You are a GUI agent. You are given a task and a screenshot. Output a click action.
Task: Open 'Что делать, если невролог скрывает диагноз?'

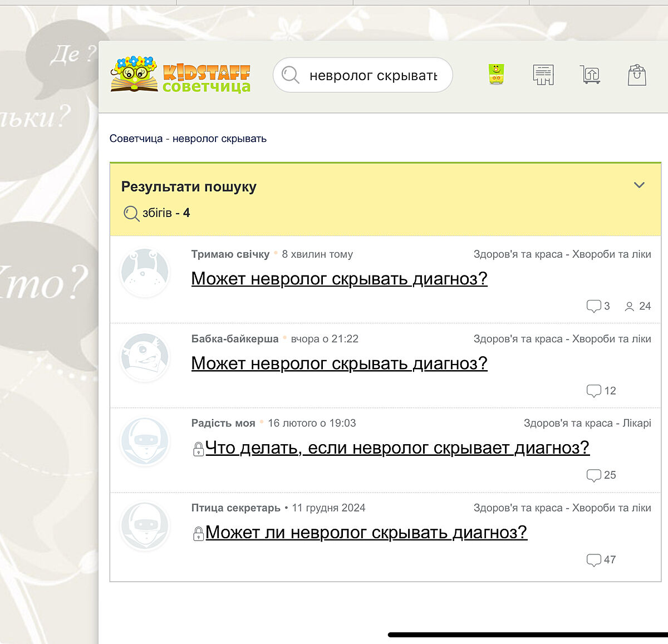click(397, 448)
